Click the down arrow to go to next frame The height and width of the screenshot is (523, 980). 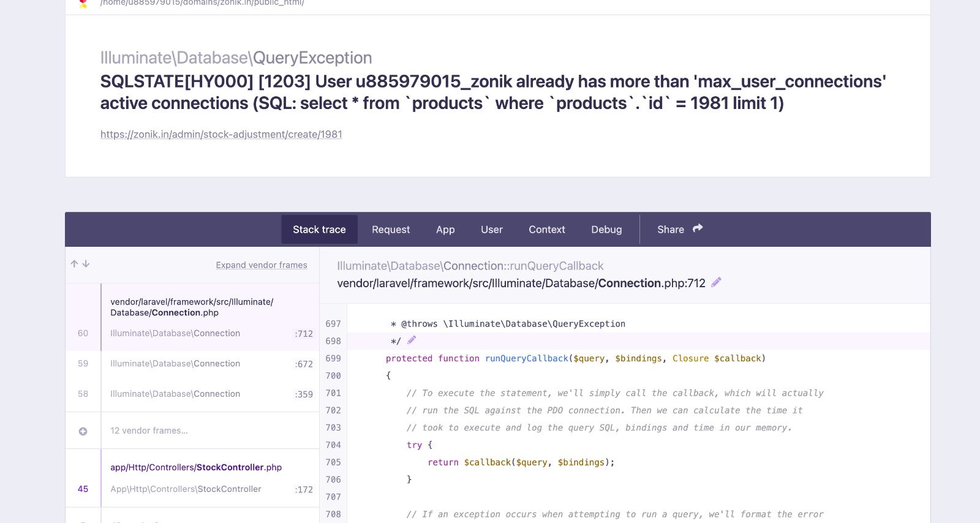point(86,264)
